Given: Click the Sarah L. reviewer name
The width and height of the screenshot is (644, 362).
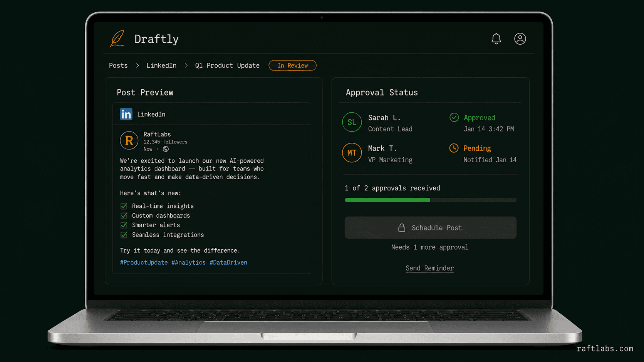Looking at the screenshot, I should [x=384, y=118].
